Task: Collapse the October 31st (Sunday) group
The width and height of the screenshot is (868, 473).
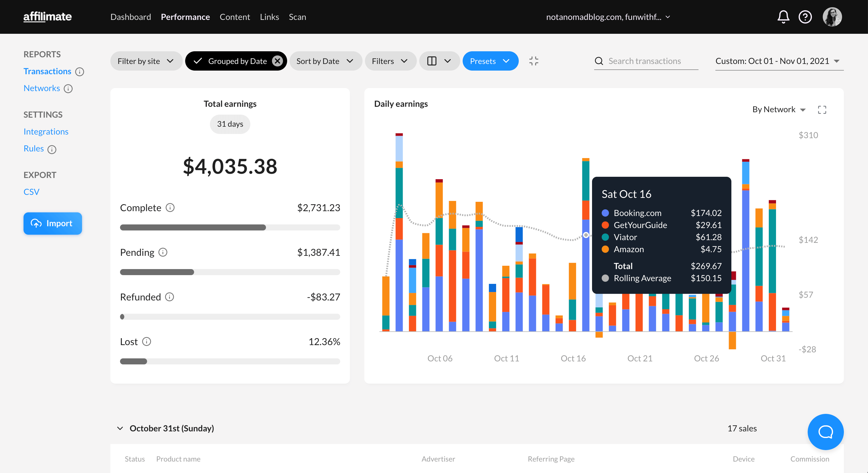Action: click(120, 428)
